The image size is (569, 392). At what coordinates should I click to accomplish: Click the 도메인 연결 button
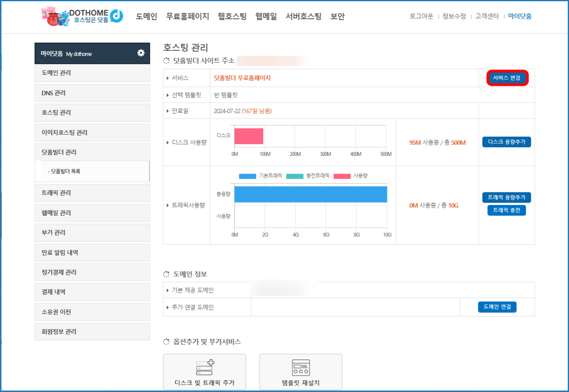[x=497, y=307]
